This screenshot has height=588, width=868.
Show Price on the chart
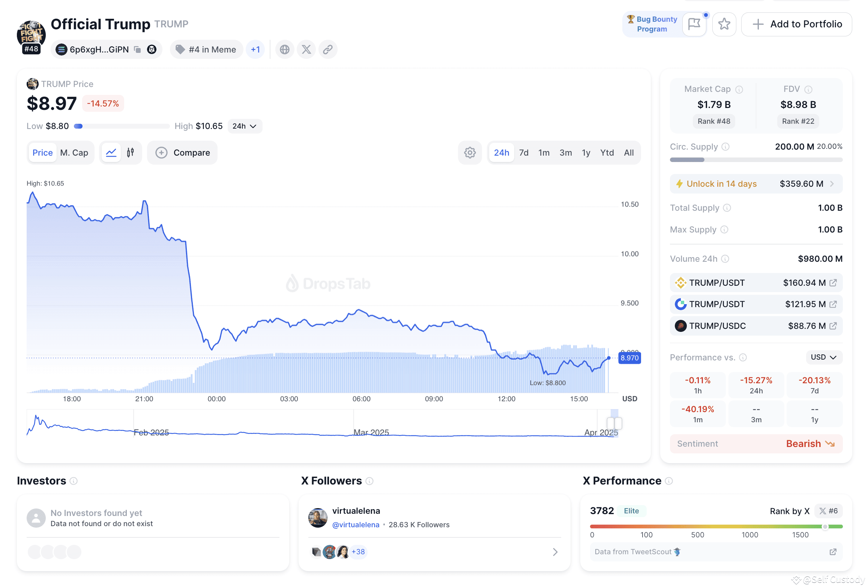click(42, 153)
